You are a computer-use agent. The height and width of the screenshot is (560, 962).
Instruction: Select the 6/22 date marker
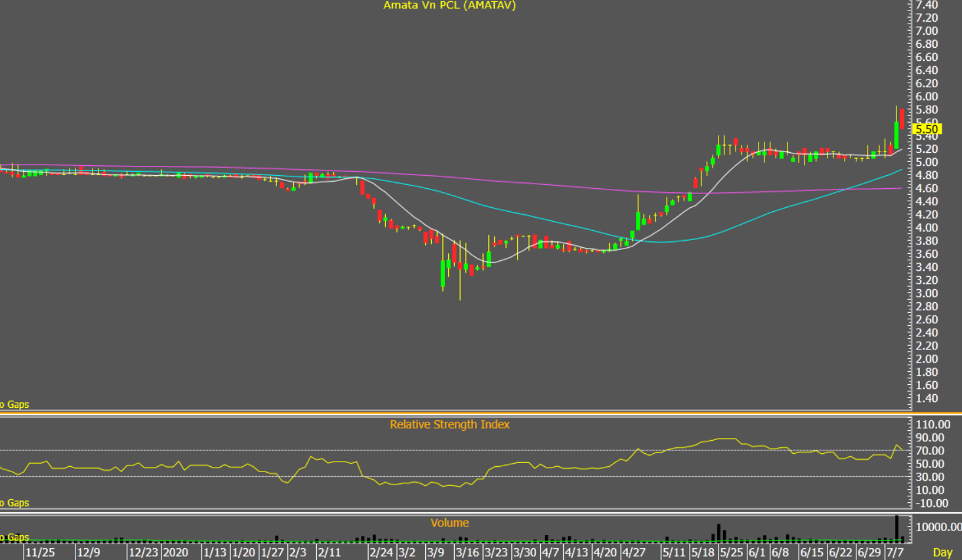[841, 552]
